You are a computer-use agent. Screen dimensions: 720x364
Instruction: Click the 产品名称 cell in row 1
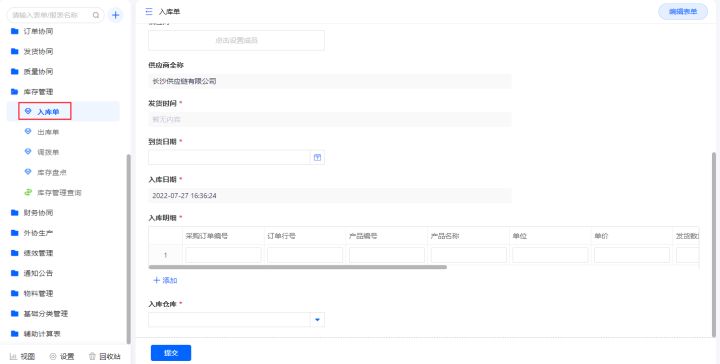click(468, 255)
